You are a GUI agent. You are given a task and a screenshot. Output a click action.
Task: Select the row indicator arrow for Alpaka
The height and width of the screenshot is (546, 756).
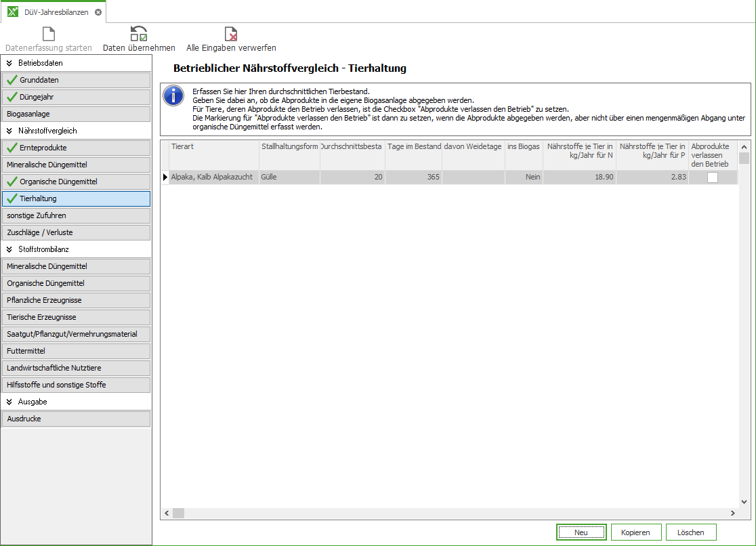[x=165, y=177]
